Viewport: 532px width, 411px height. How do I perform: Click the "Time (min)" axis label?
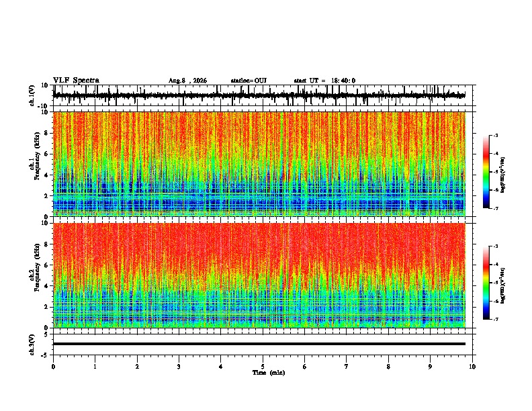tap(269, 373)
